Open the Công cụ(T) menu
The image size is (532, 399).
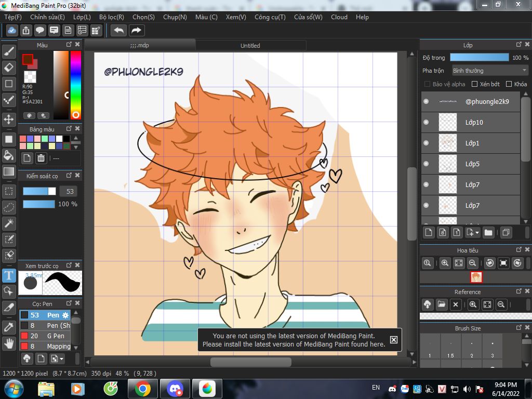(270, 17)
